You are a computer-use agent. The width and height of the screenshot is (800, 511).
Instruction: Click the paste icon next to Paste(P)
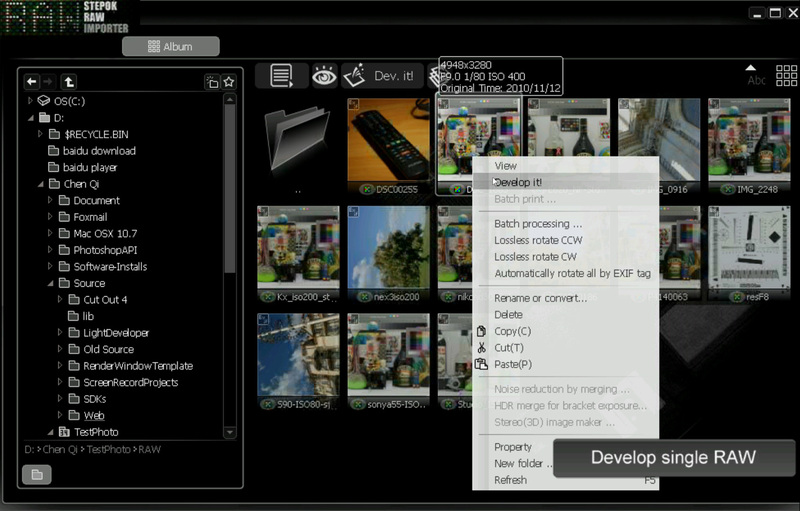point(481,364)
